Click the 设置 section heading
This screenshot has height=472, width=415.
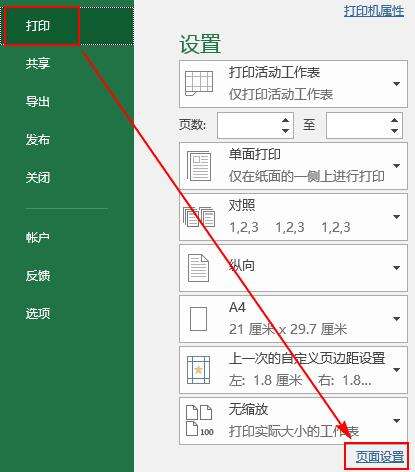[200, 44]
